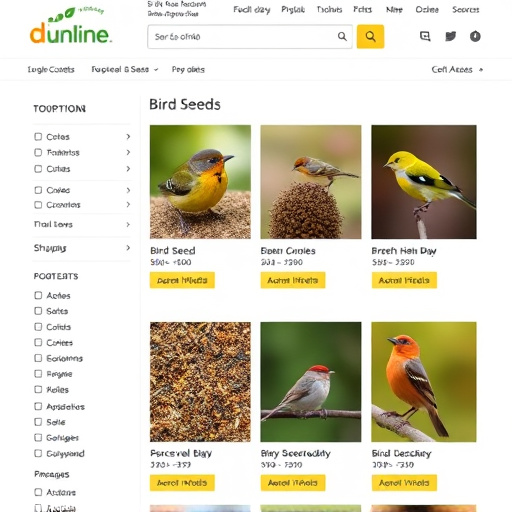
Task: Click the yellow search button
Action: coord(370,36)
